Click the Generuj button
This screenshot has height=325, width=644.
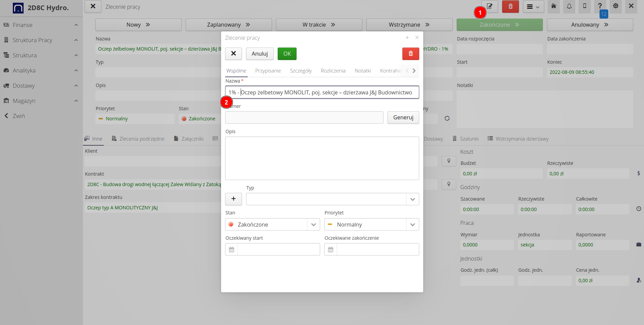[403, 117]
